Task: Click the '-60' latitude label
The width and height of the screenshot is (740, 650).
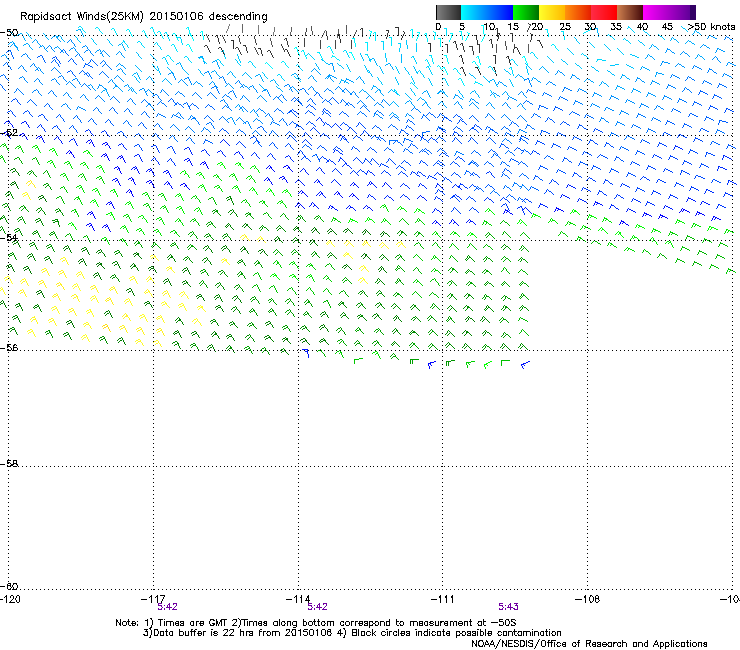Action: [9, 586]
